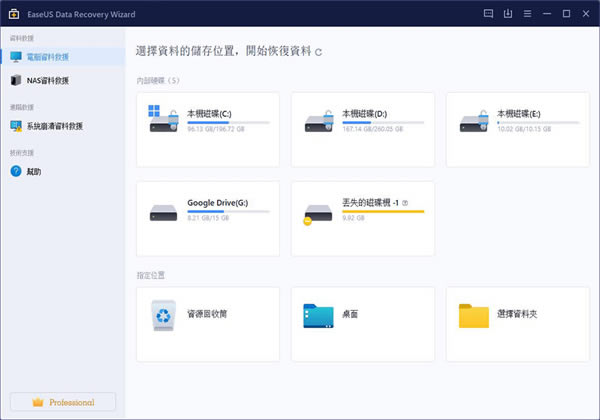Image resolution: width=600 pixels, height=420 pixels.
Task: Click the Recycle Bin 資源回收筒 icon
Action: coord(162,316)
